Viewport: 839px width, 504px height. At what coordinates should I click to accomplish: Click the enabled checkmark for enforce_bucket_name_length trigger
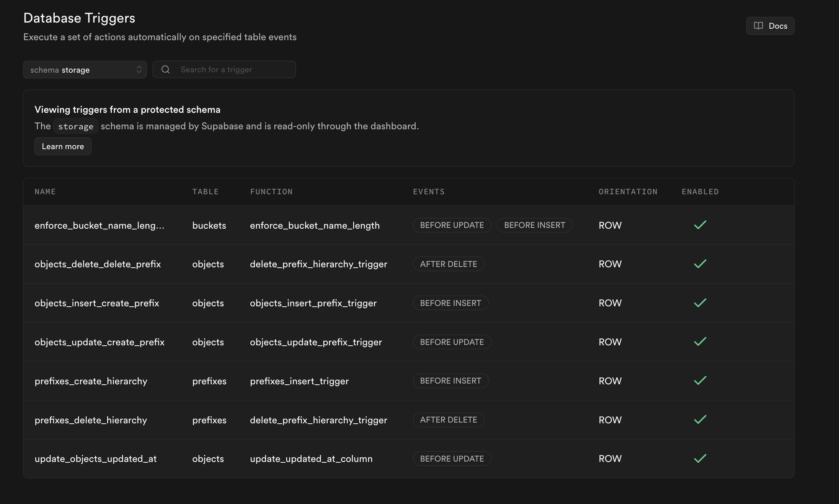[700, 225]
